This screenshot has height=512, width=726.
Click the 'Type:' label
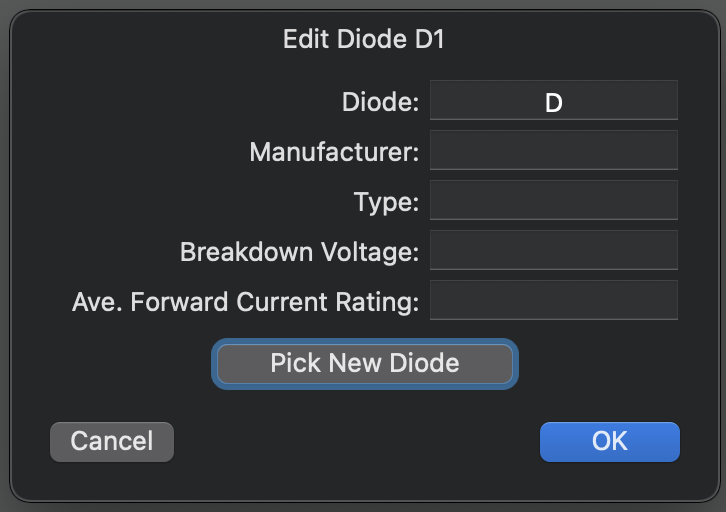(x=386, y=202)
